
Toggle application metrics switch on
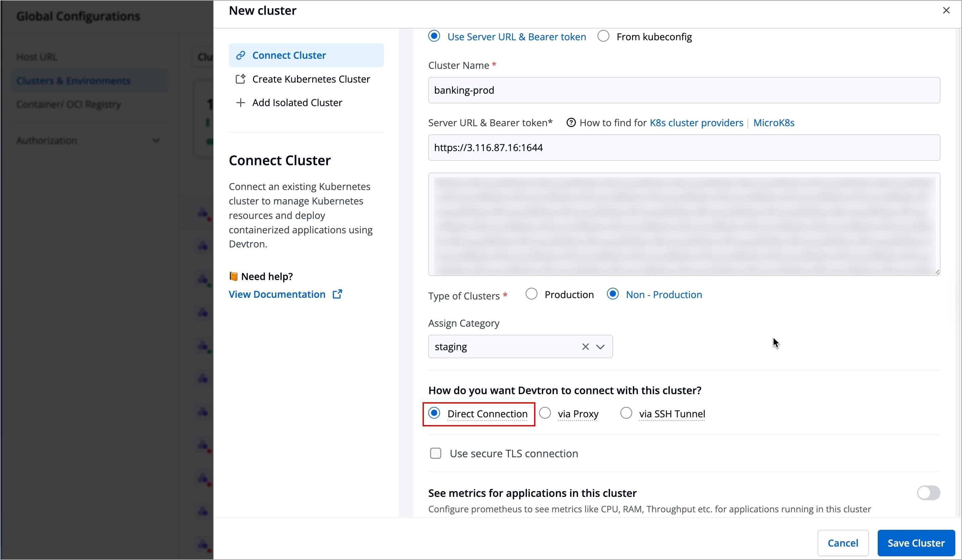(x=928, y=493)
